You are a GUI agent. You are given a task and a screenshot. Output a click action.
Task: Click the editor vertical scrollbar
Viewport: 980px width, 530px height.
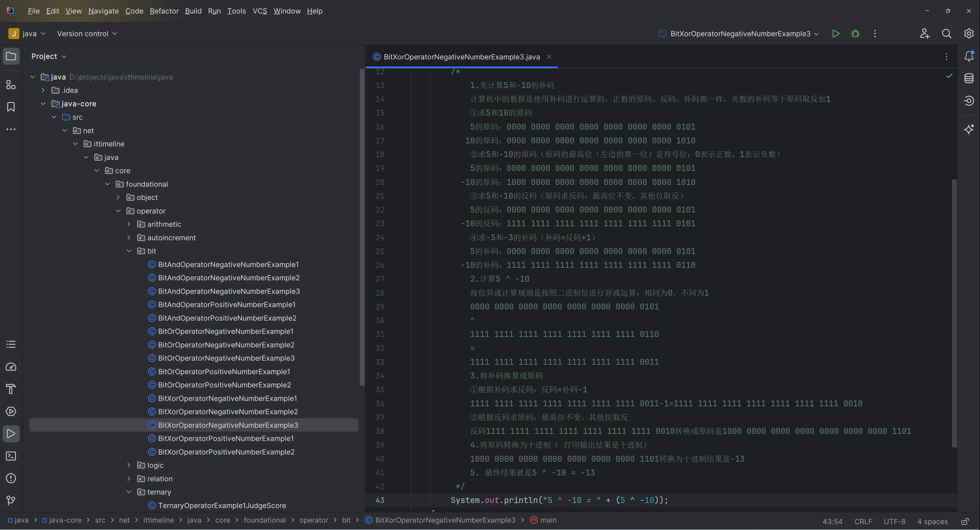pyautogui.click(x=954, y=313)
